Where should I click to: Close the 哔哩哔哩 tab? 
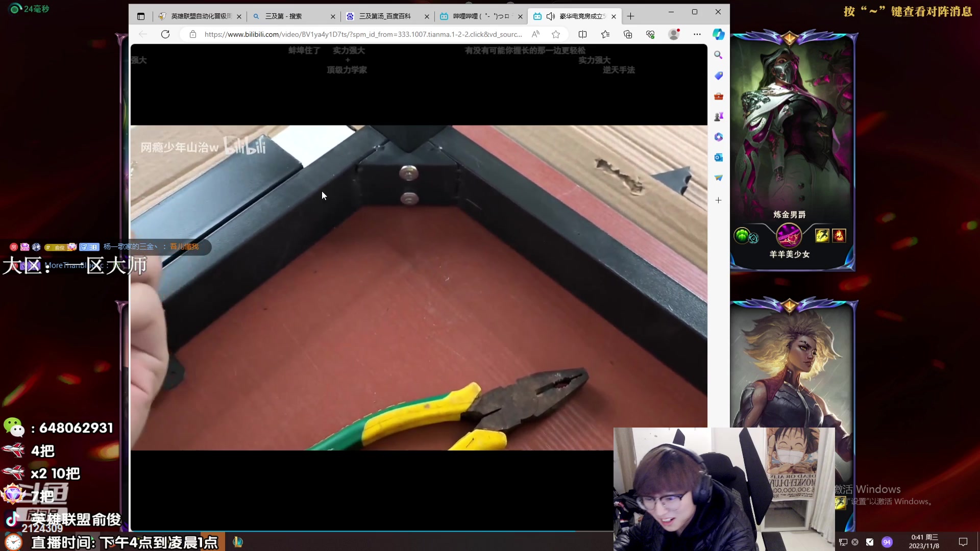520,16
